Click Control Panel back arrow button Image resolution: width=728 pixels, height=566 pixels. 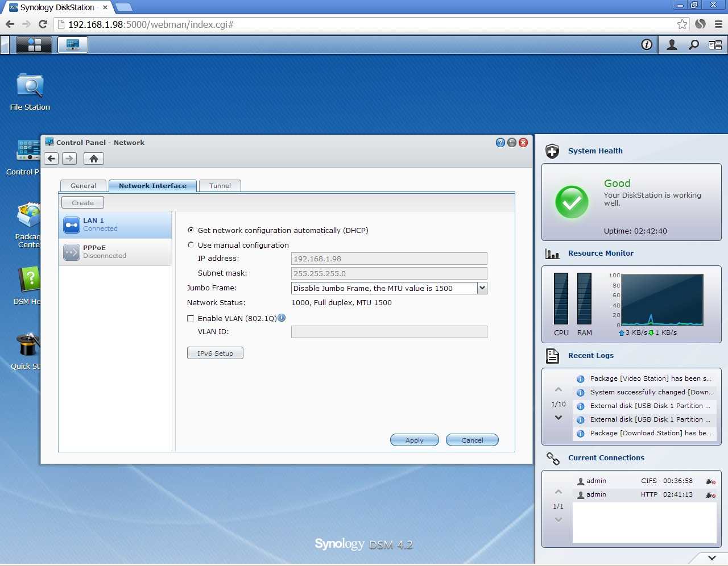[51, 159]
